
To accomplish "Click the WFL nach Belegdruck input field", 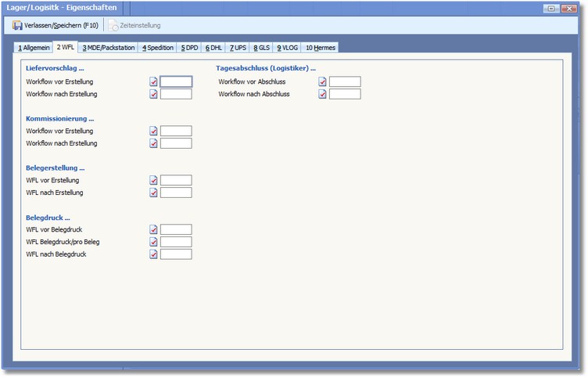I will coord(176,254).
